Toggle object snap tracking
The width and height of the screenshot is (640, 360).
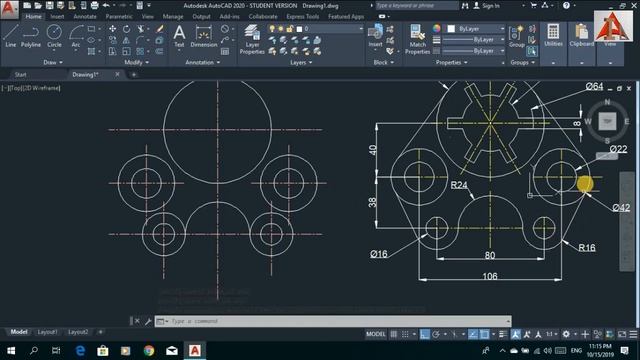pos(473,334)
